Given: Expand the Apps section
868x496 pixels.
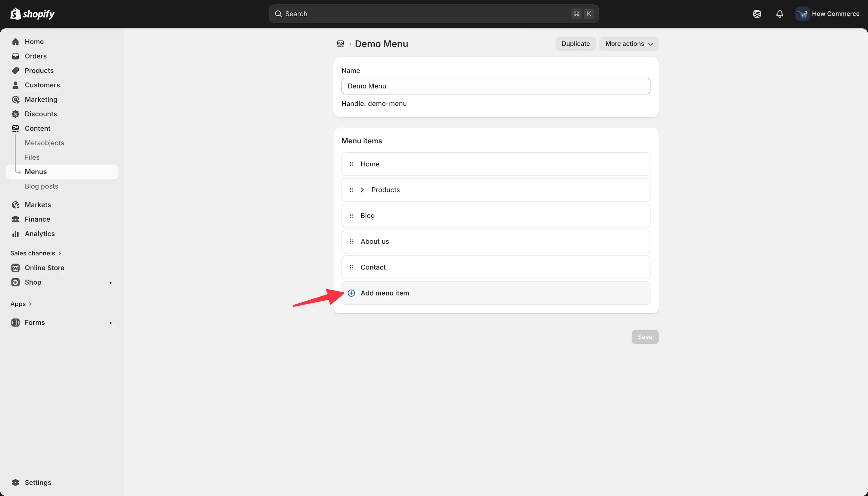Looking at the screenshot, I should point(21,304).
